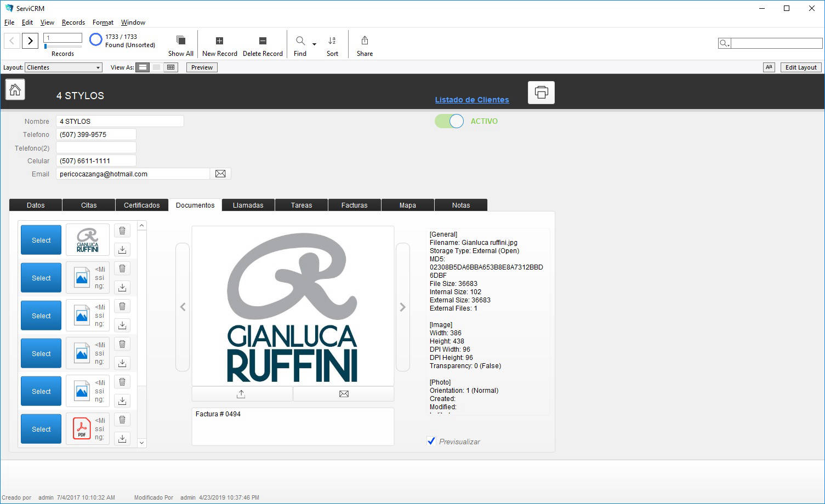Delete the Gianluca Ruffini document (trash icon)
Viewport: 825px width, 504px height.
[x=122, y=231]
